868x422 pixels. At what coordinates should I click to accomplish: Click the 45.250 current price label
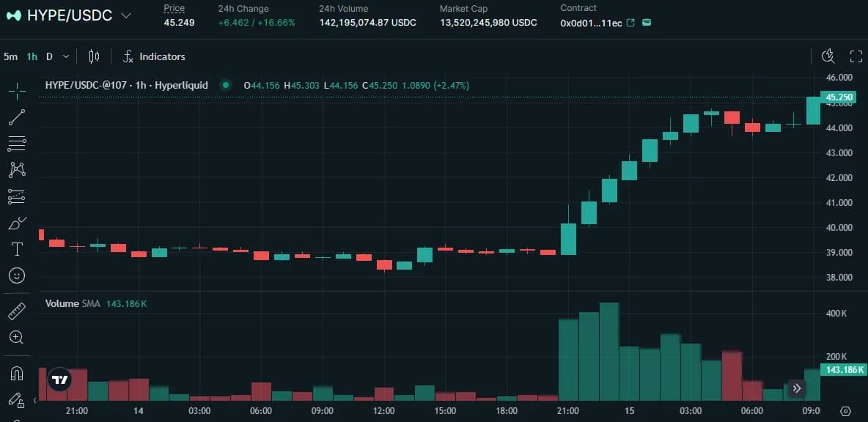tap(839, 98)
